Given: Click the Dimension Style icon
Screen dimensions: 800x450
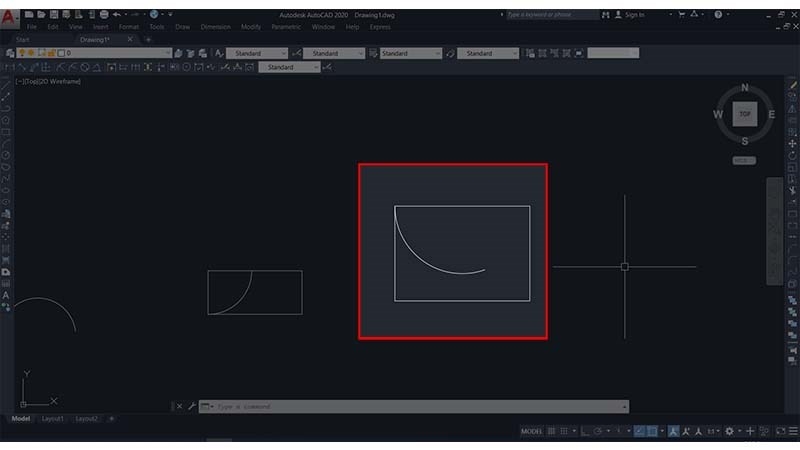Looking at the screenshot, I should (x=296, y=53).
